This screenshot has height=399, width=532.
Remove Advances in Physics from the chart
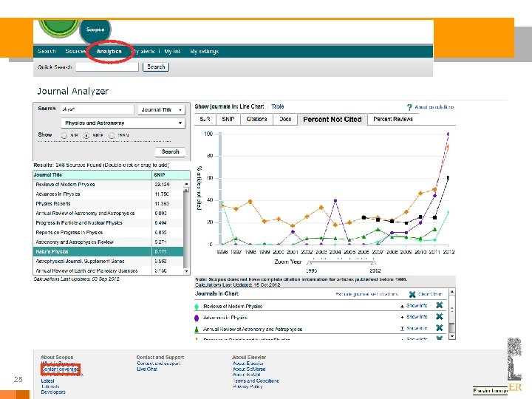coord(440,316)
